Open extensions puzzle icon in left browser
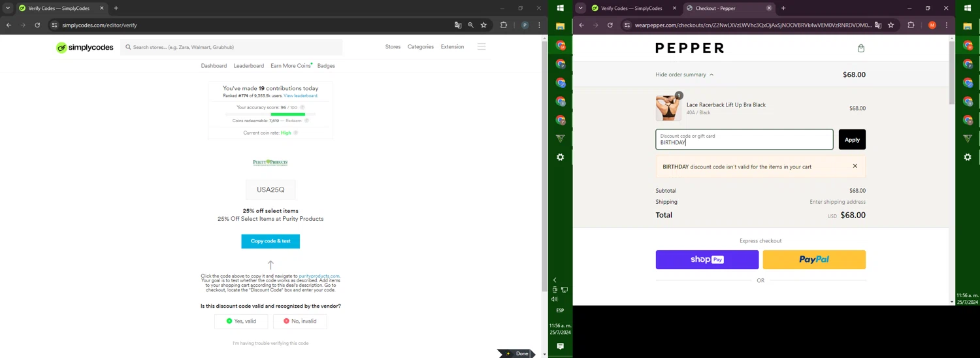 pyautogui.click(x=504, y=25)
